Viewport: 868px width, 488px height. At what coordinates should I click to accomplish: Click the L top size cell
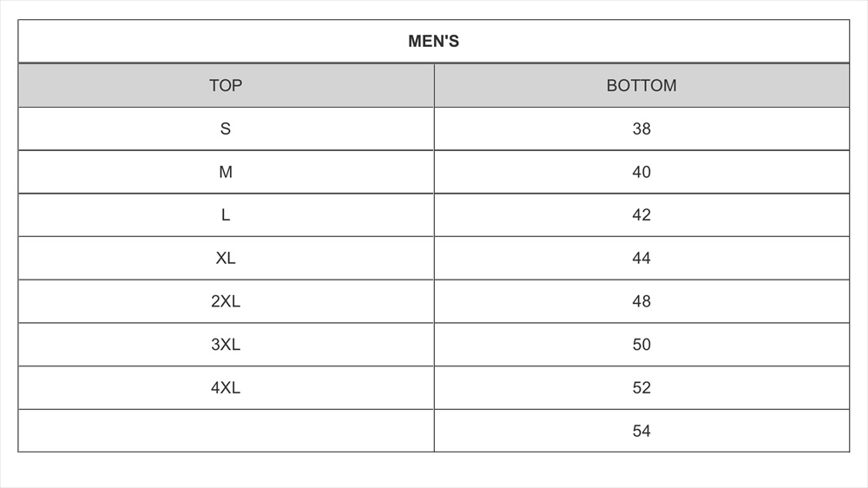(226, 215)
